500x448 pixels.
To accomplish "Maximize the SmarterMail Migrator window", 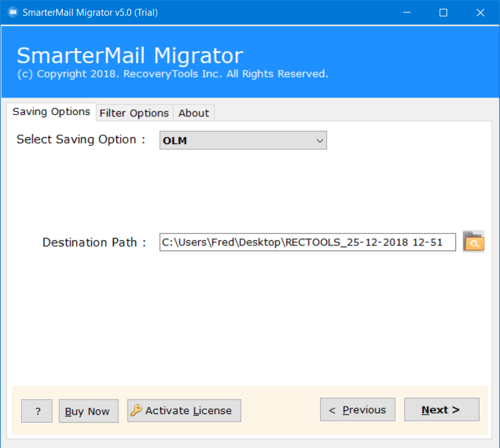I will pos(443,13).
